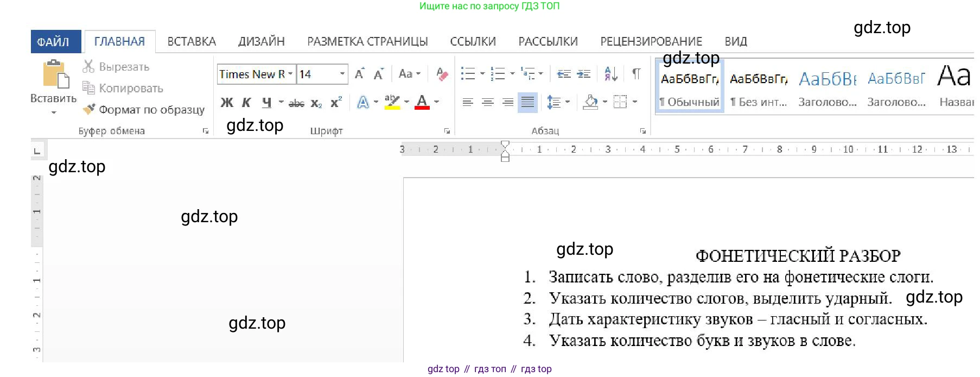Click Copy (Копировать) icon
The image size is (980, 377).
pyautogui.click(x=88, y=87)
